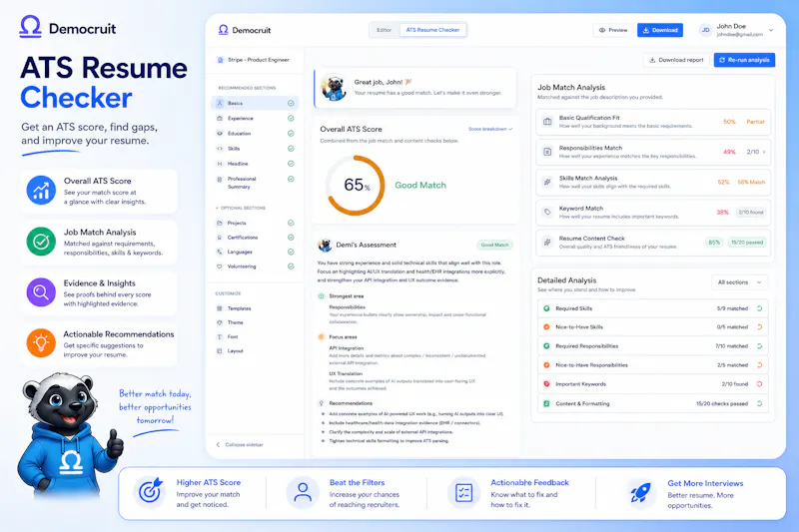
Task: Click the Download report button
Action: [x=676, y=60]
